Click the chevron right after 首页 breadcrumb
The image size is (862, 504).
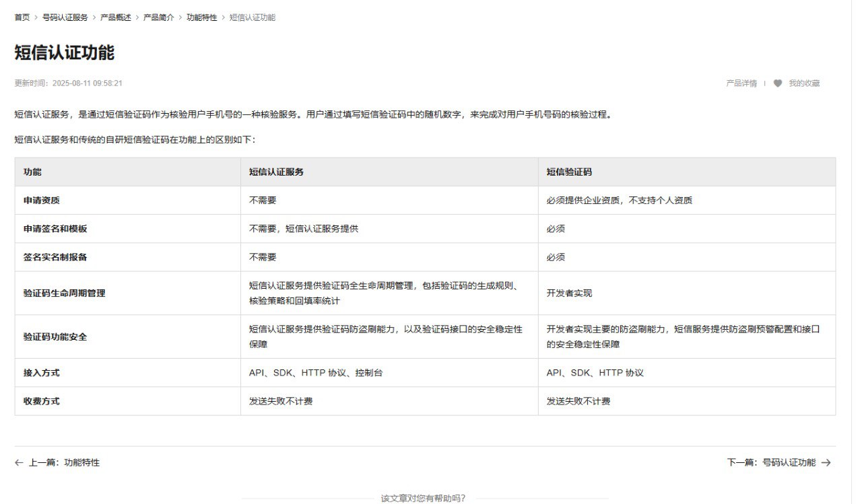(36, 17)
